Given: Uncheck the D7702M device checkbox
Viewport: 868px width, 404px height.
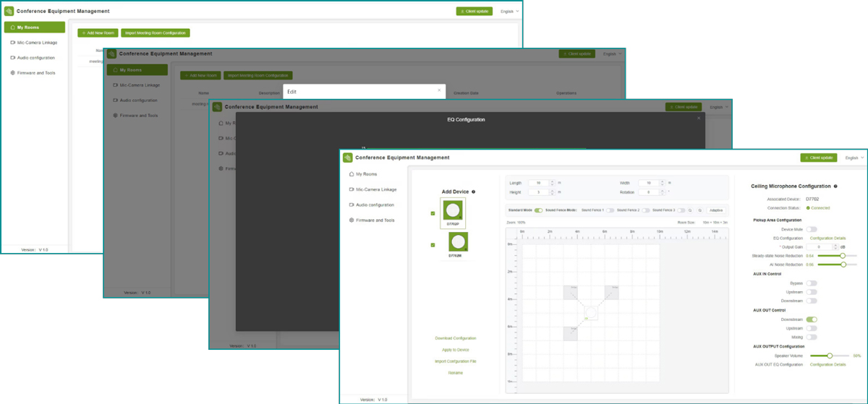Looking at the screenshot, I should coord(433,245).
